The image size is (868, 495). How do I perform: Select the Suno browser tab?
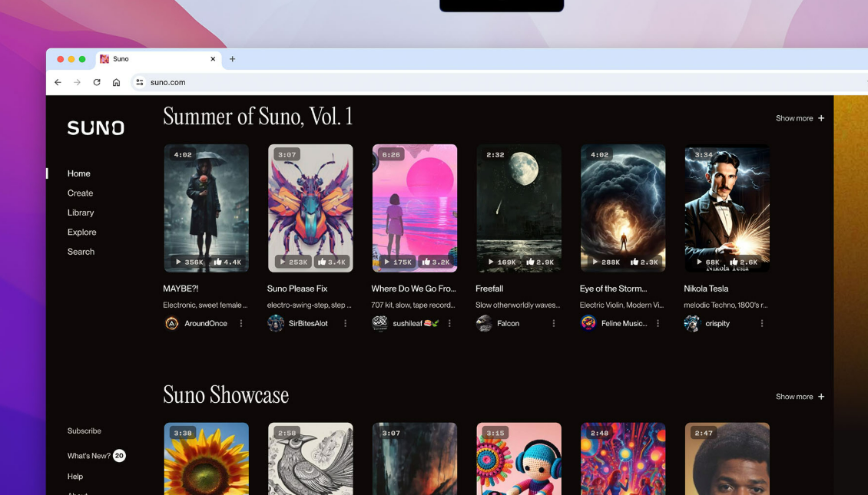point(160,59)
